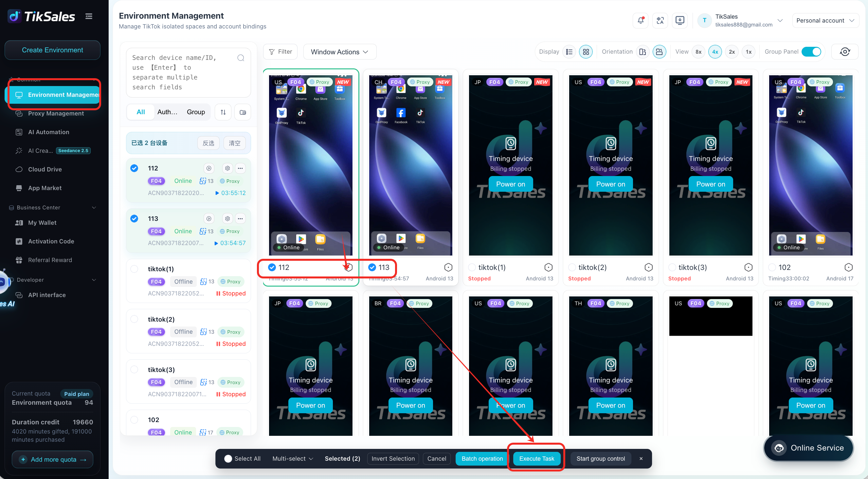Click the Execute Task button

(536, 458)
